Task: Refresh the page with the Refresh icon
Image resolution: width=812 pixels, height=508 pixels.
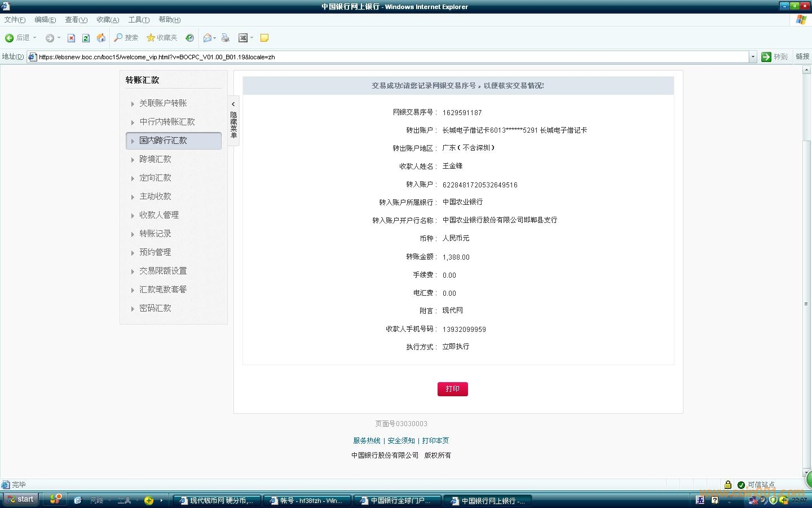Action: [x=86, y=38]
